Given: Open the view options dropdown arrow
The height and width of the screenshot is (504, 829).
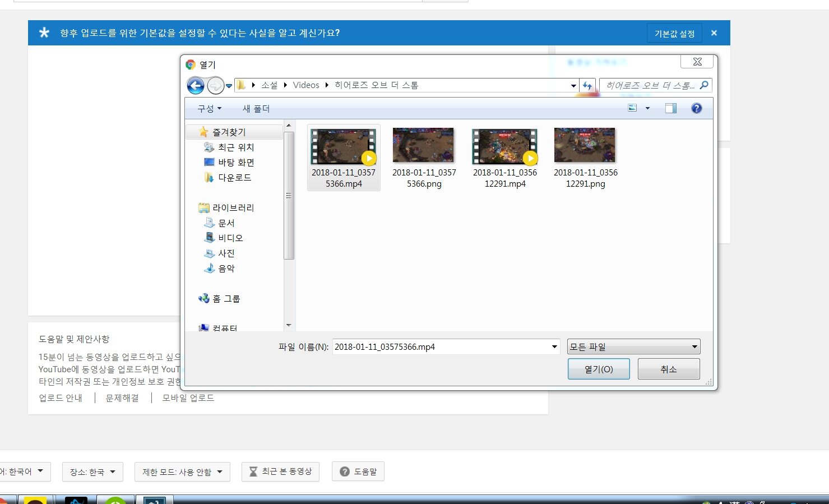Looking at the screenshot, I should pos(647,108).
